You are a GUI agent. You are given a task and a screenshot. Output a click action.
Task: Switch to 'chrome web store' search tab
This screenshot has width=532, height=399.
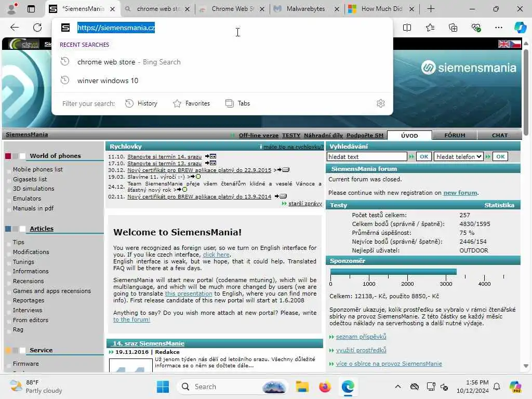[x=157, y=9]
